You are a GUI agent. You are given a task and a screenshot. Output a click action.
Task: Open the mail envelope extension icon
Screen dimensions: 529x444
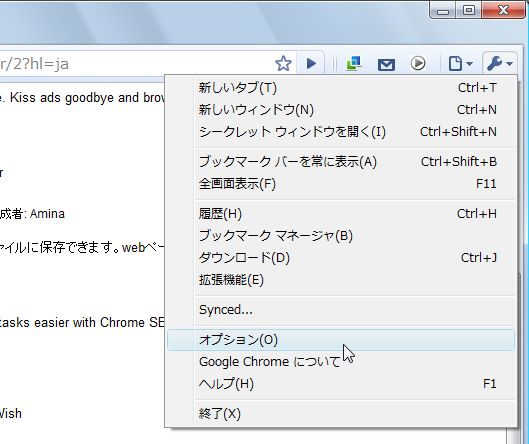386,64
